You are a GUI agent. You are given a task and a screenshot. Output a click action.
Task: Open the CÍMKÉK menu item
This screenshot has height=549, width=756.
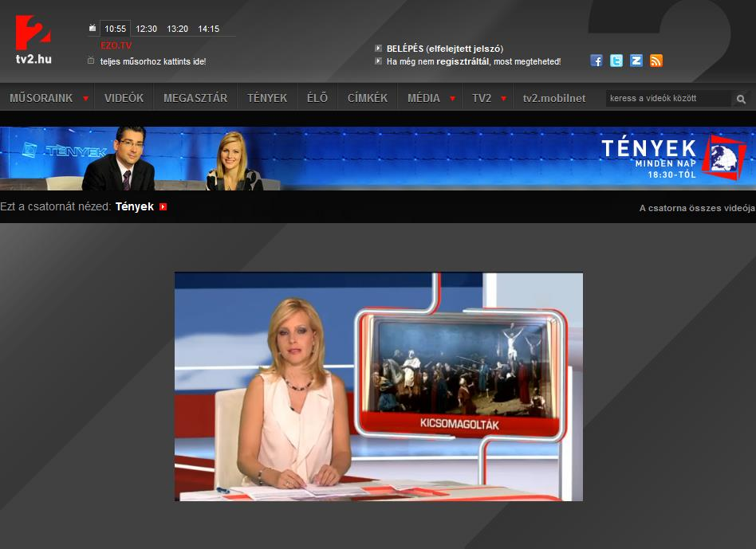(x=368, y=98)
